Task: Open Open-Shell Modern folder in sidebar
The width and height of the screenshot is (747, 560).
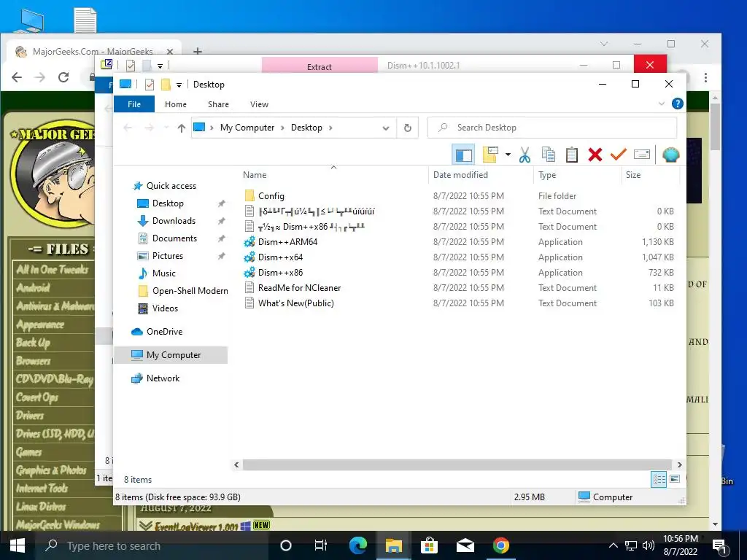Action: tap(190, 291)
